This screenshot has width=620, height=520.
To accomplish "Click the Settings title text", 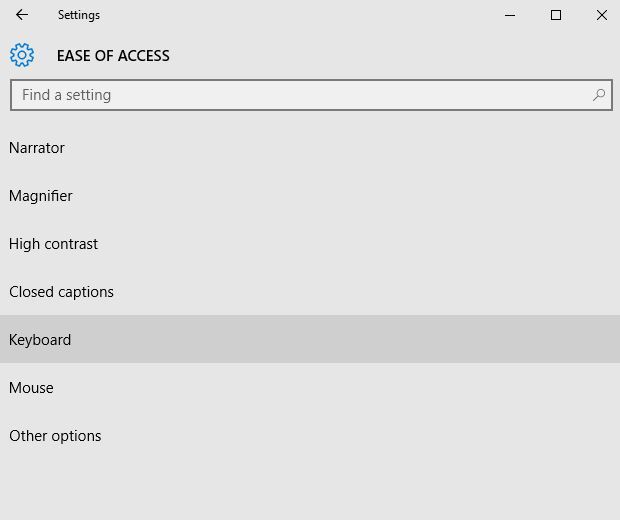I will tap(79, 15).
